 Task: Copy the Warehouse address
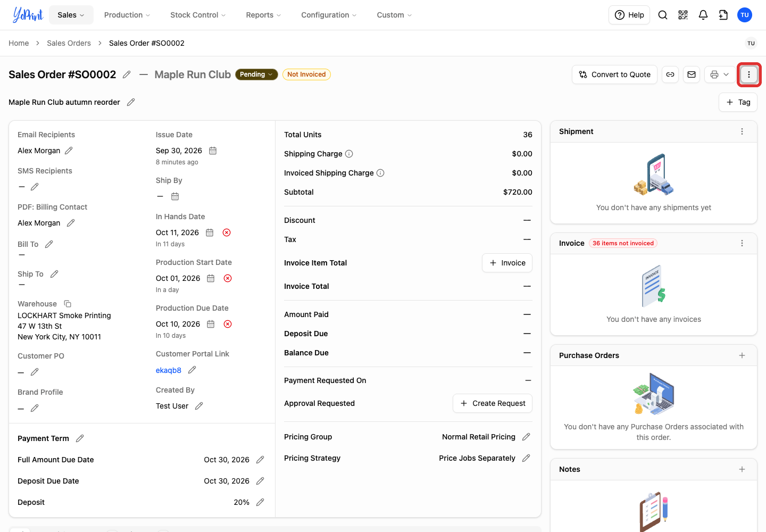point(68,304)
